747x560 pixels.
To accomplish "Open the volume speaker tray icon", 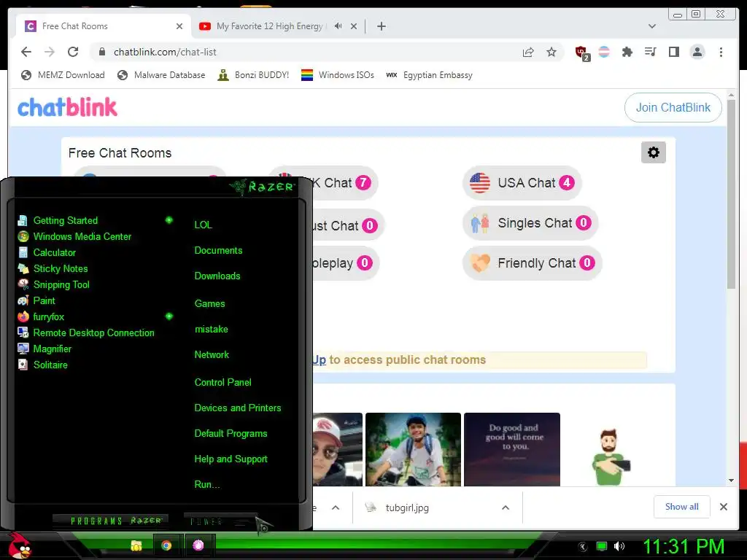I will pos(619,546).
